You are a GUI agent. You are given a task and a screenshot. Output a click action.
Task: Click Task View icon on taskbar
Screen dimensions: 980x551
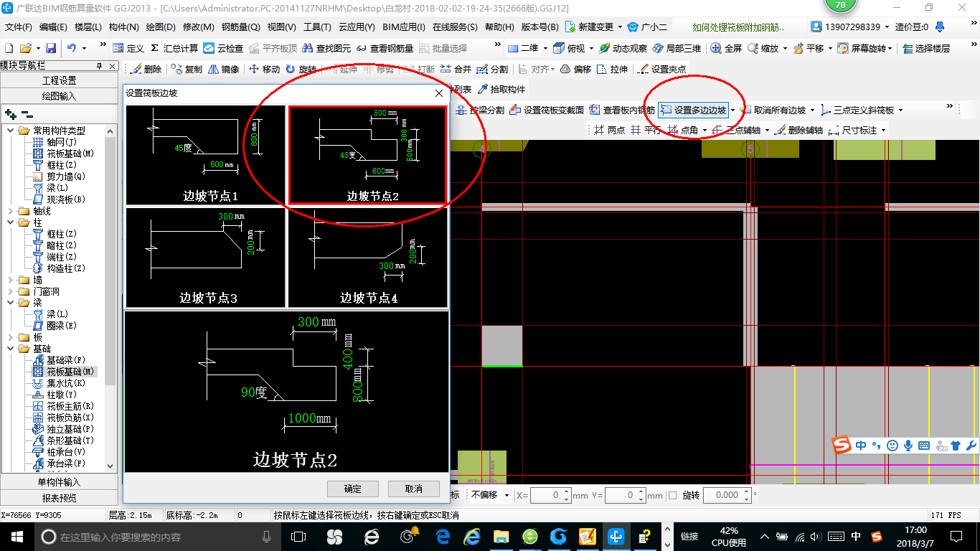[298, 536]
